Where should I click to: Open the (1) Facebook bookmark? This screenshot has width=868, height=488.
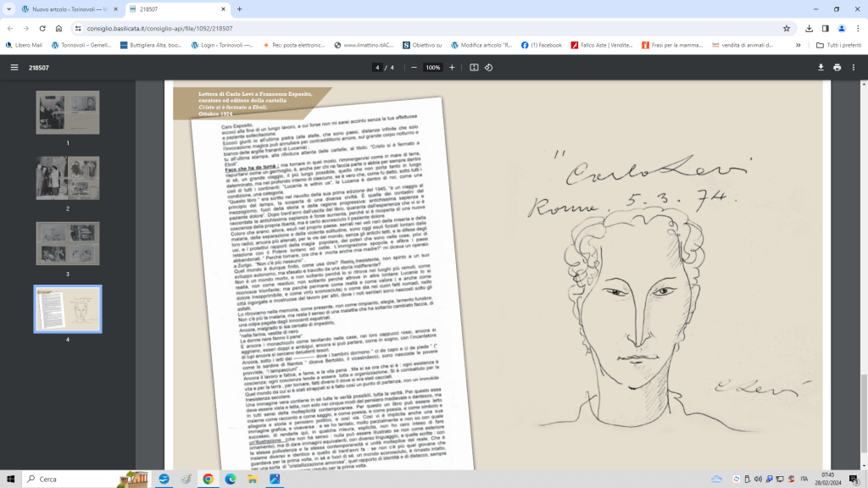coord(542,45)
